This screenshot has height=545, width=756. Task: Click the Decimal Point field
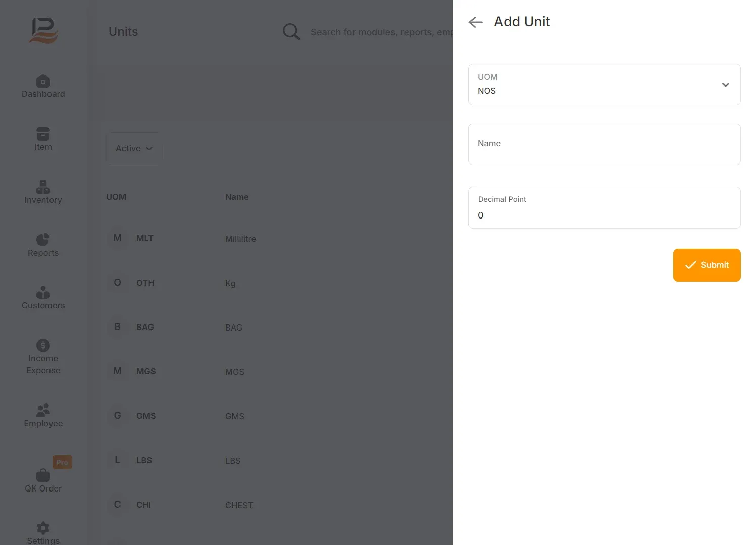604,207
